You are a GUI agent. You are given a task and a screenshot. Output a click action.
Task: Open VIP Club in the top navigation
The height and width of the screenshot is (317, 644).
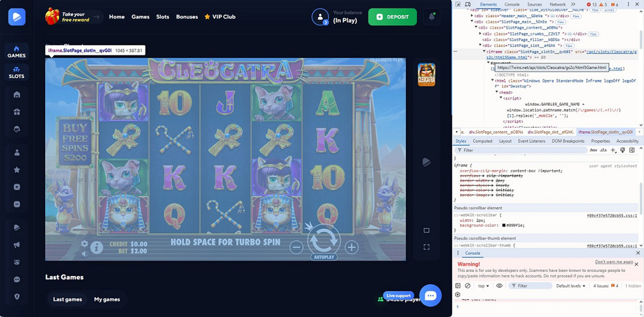click(219, 17)
